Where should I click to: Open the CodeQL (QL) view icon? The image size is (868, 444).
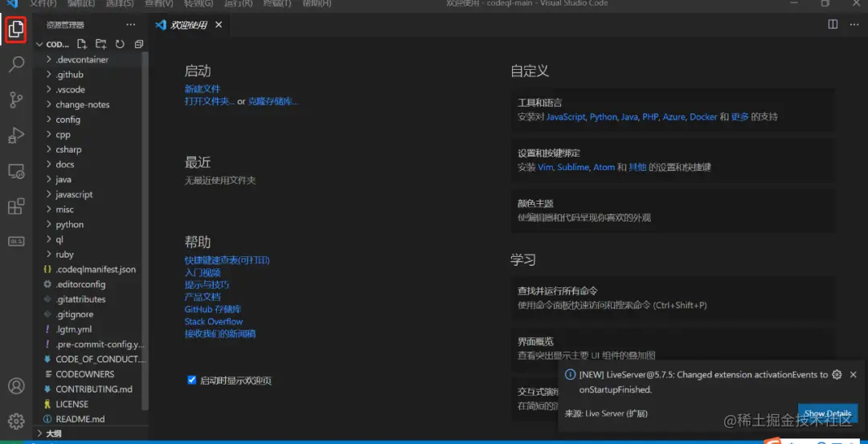pyautogui.click(x=16, y=241)
